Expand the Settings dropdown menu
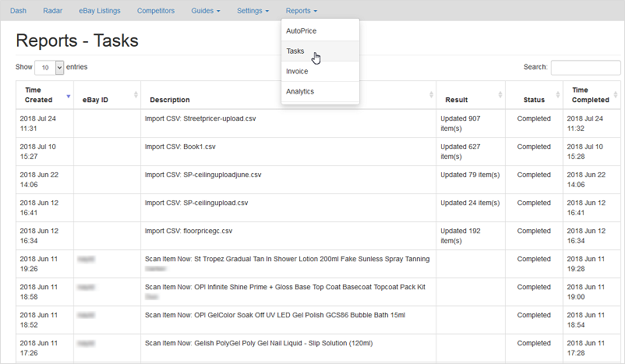Image resolution: width=625 pixels, height=364 pixels. 253,11
